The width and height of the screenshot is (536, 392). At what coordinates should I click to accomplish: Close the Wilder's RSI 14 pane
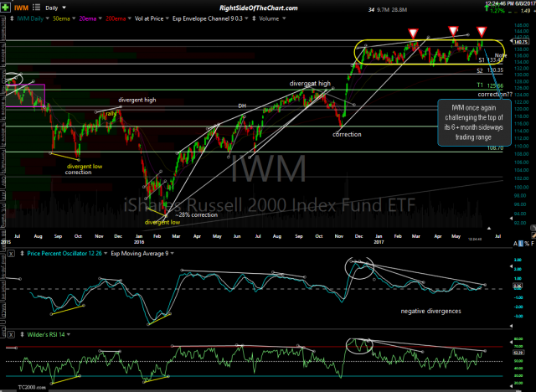[11, 334]
